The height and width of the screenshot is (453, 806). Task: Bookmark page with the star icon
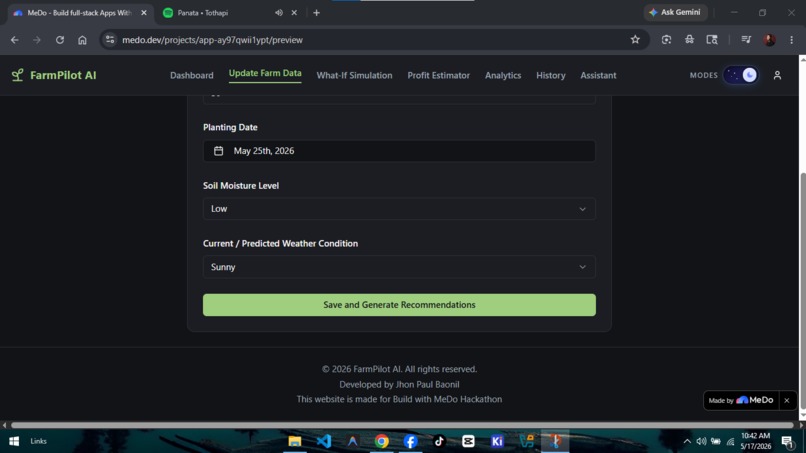[x=635, y=40]
